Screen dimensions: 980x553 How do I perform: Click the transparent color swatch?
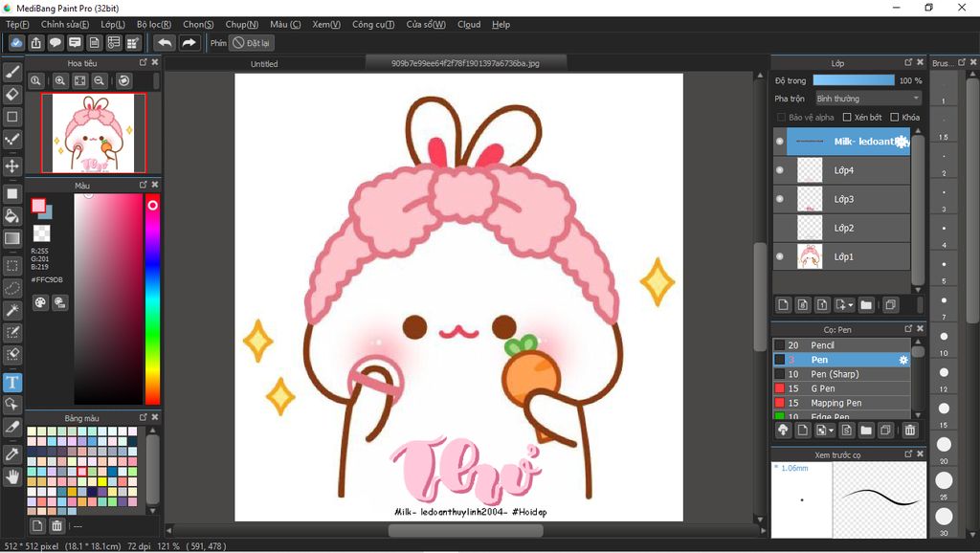[42, 233]
